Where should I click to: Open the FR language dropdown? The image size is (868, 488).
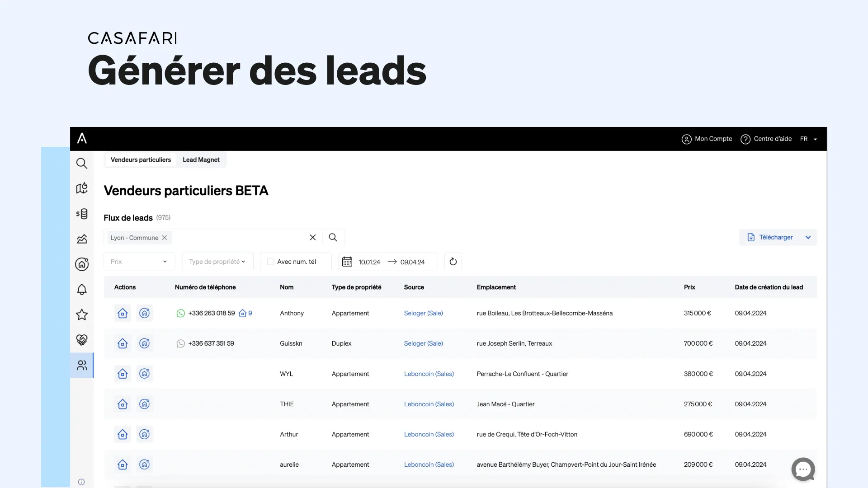[808, 139]
